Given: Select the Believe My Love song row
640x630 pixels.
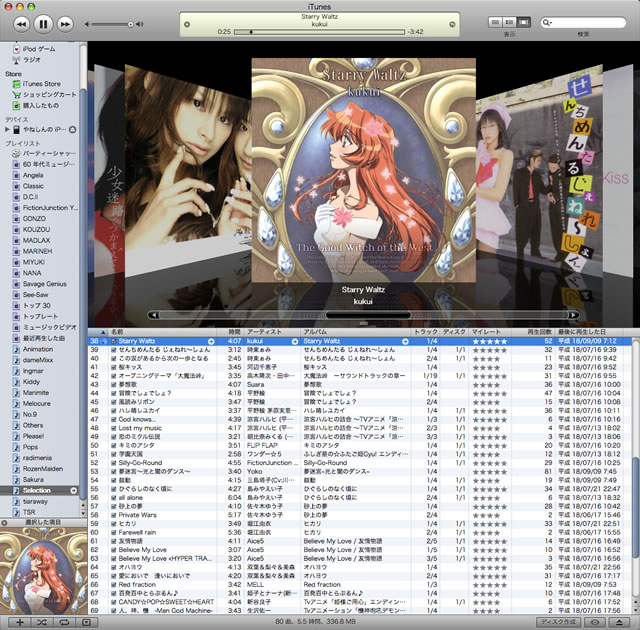Looking at the screenshot, I should click(x=359, y=550).
